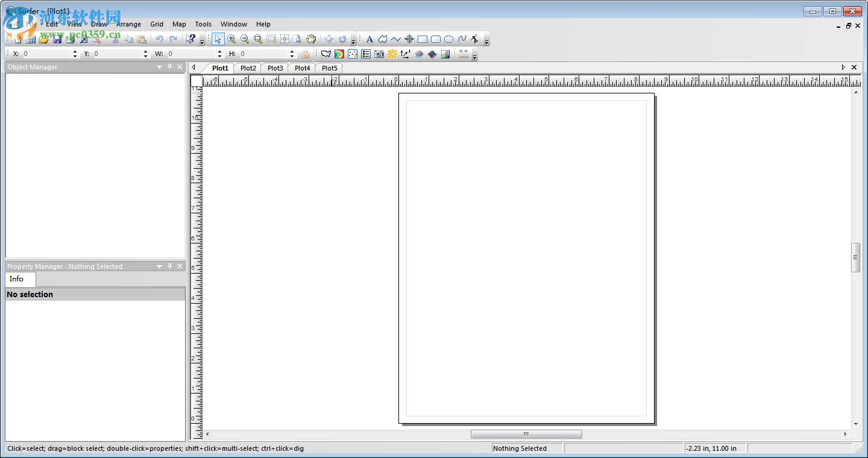Expand the drawing toolbar options arrow
868x458 pixels.
487,42
